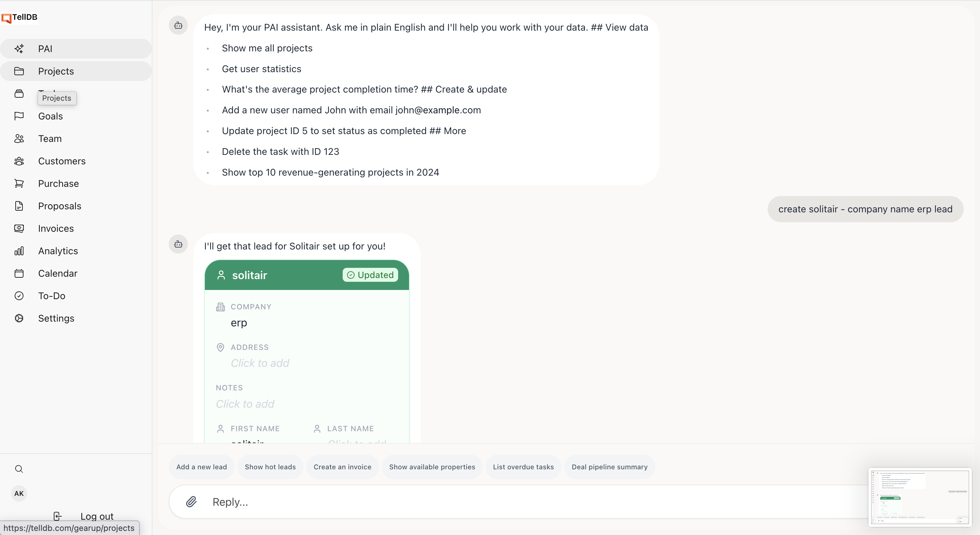
Task: Click the Settings gear icon
Action: pyautogui.click(x=19, y=318)
